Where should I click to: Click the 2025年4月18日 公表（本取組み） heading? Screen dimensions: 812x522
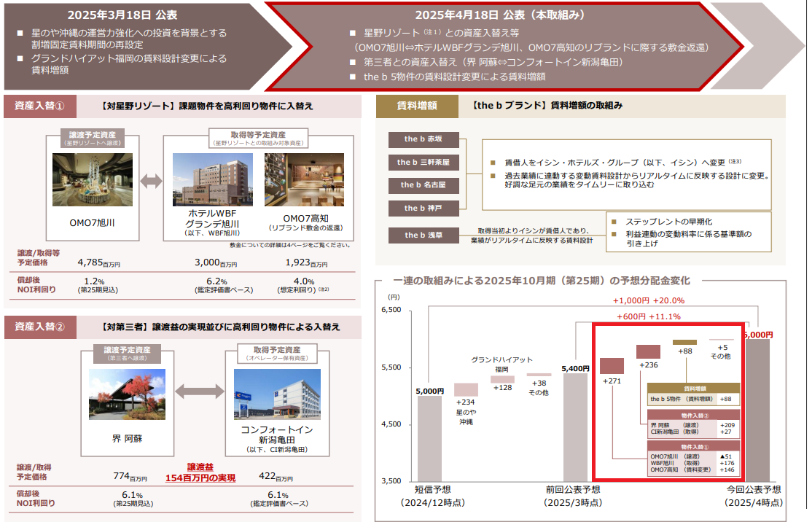coord(500,15)
